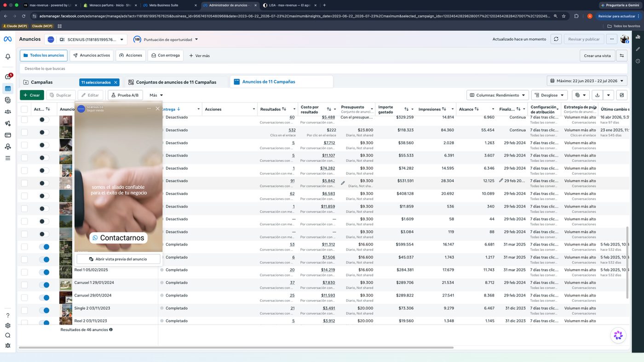Open the all tools hamburger menu
The image size is (644, 362).
tap(8, 158)
